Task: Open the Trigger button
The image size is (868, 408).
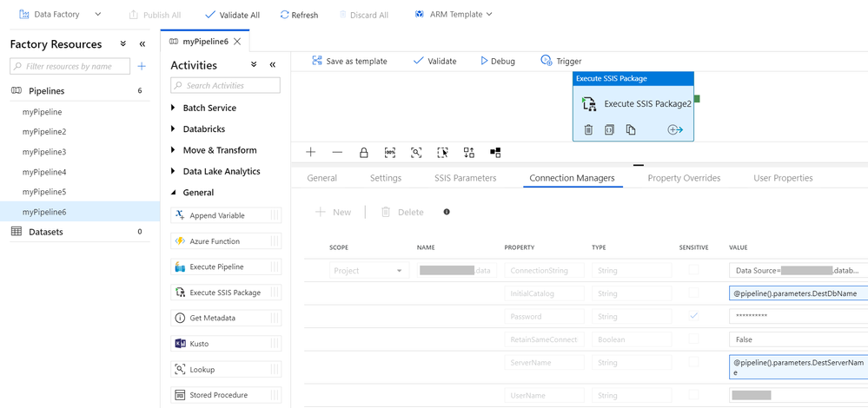Action: [560, 61]
